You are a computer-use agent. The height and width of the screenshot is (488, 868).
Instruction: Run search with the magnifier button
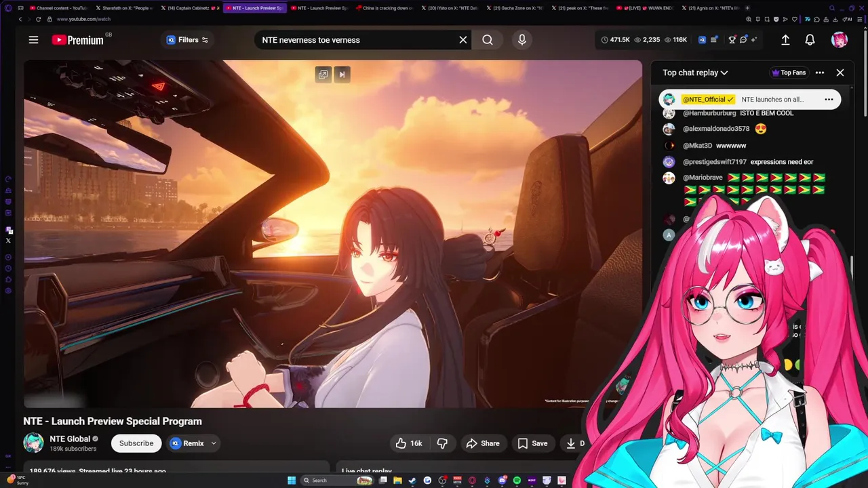[x=488, y=40]
